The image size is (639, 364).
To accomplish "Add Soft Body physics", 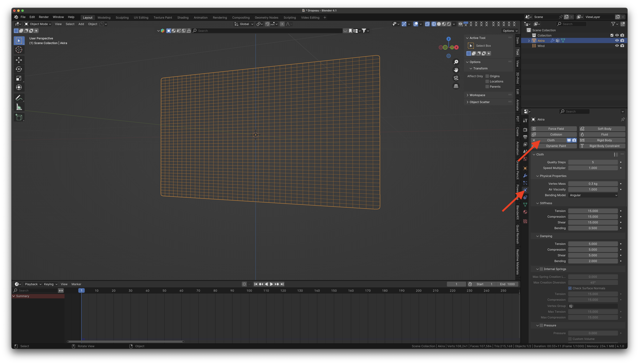I will point(602,129).
